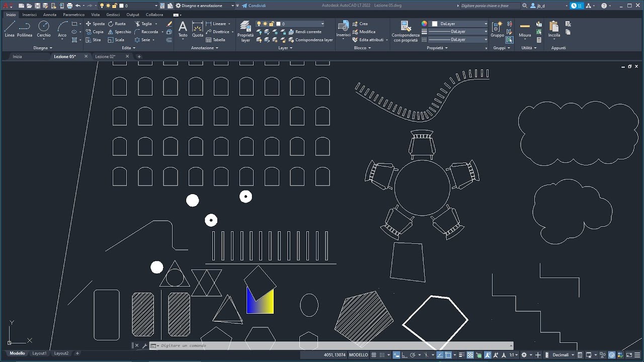The height and width of the screenshot is (362, 644).
Task: Open Corrispondenza con proprietà tool
Action: 406,31
